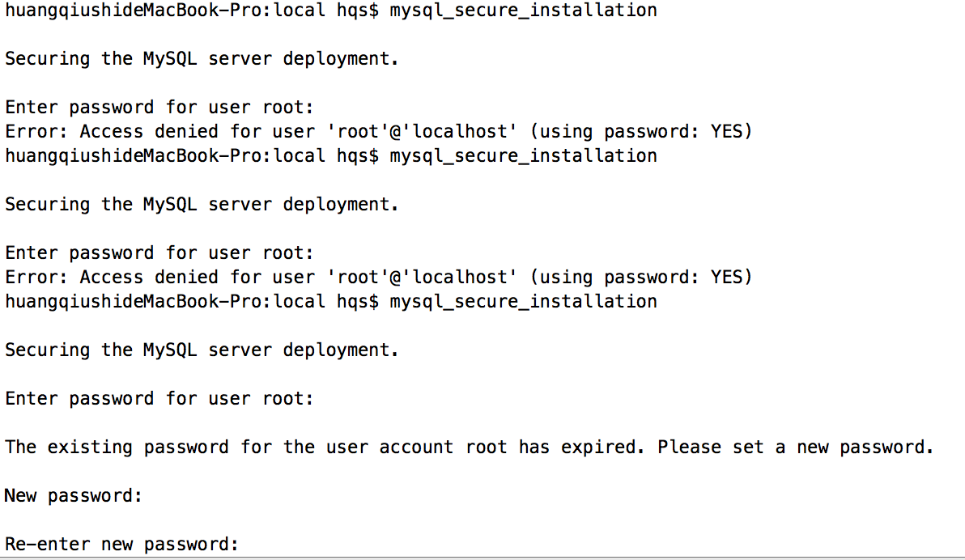965x560 pixels.
Task: Click 'The existing password' at start of notice
Action: (x=117, y=448)
